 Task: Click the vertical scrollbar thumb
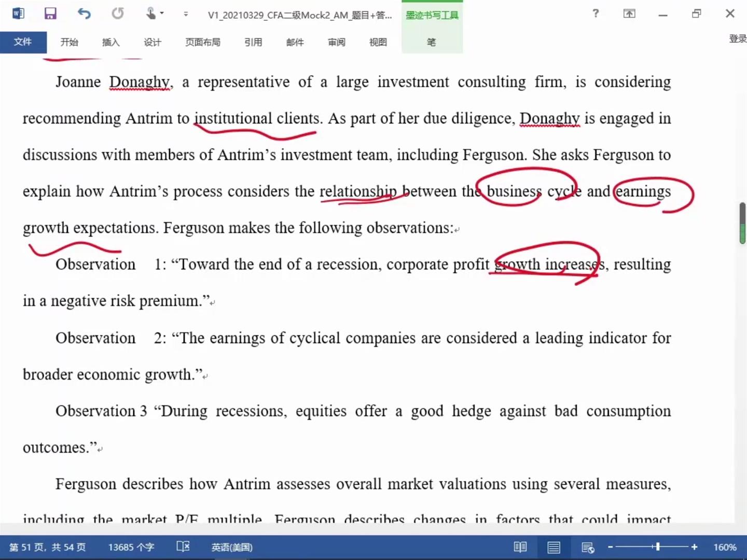[x=742, y=223]
